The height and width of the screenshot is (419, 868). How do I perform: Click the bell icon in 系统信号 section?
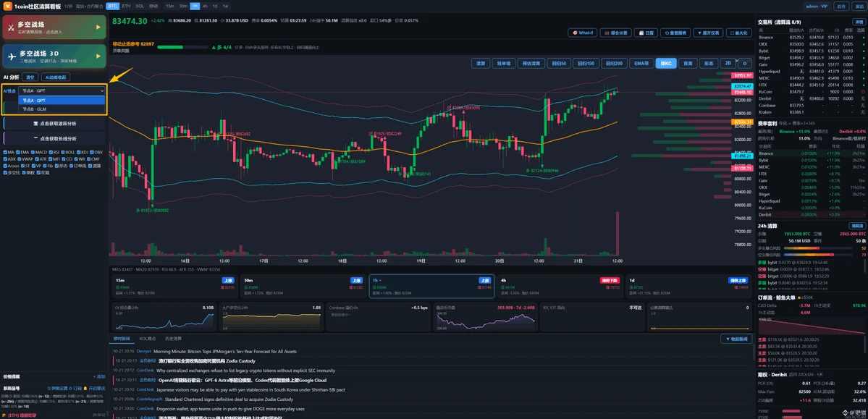click(85, 389)
